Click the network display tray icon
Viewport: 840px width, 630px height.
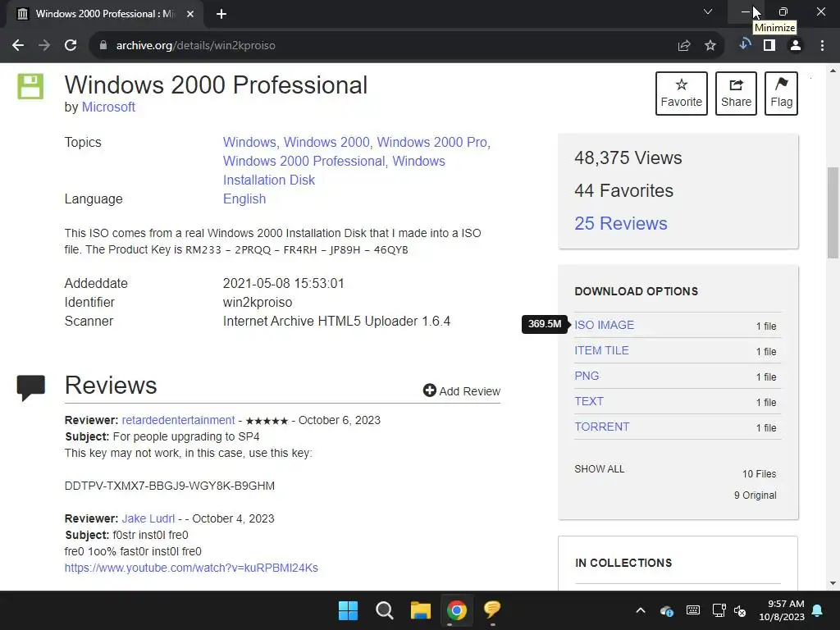[x=719, y=610]
